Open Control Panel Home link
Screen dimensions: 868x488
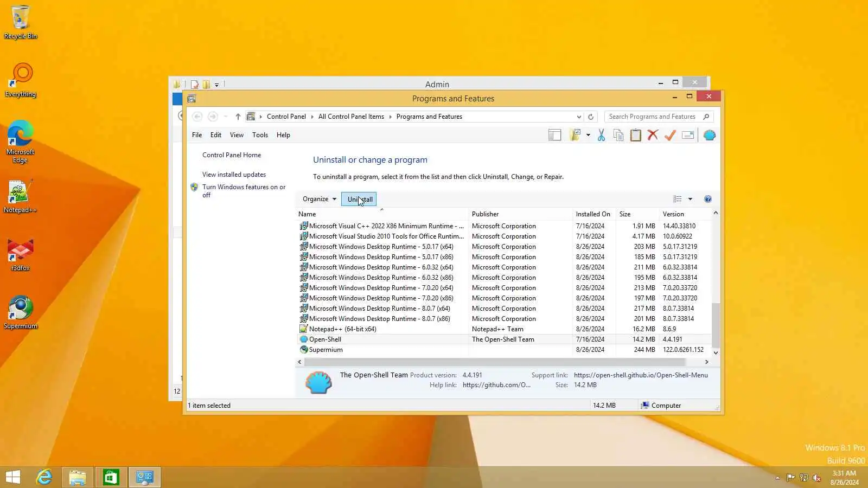232,155
